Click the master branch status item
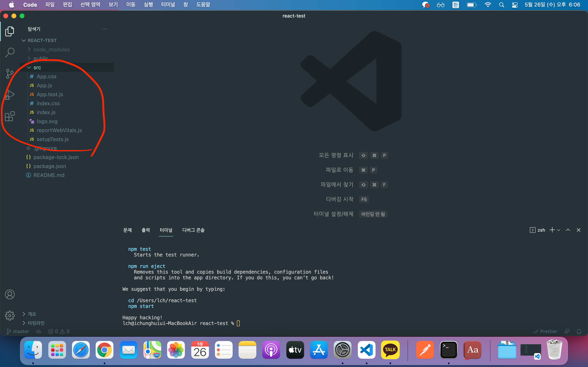This screenshot has width=588, height=367. click(18, 331)
